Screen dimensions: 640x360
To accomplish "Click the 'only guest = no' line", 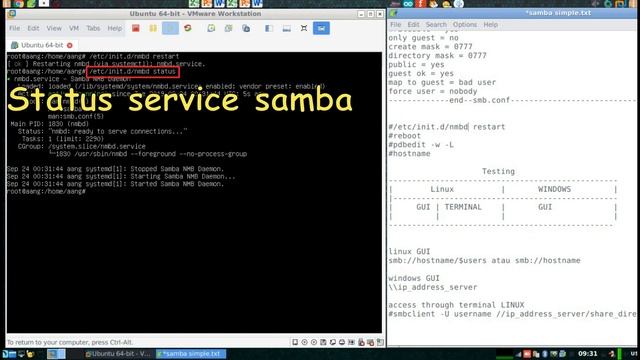I will 423,38.
